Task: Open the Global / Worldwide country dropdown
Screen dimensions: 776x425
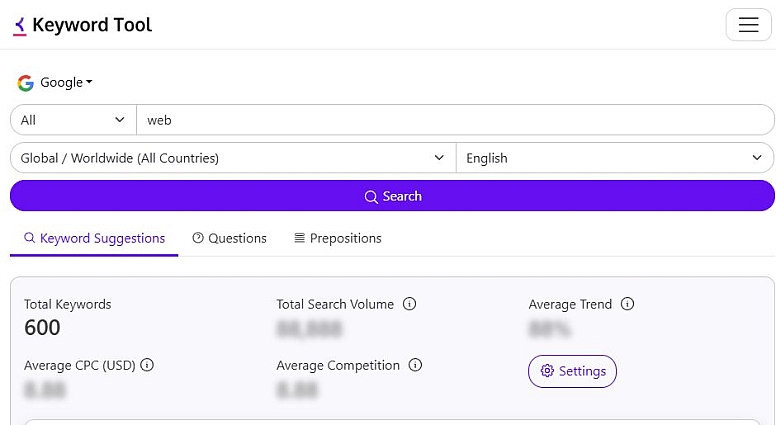Action: point(233,158)
